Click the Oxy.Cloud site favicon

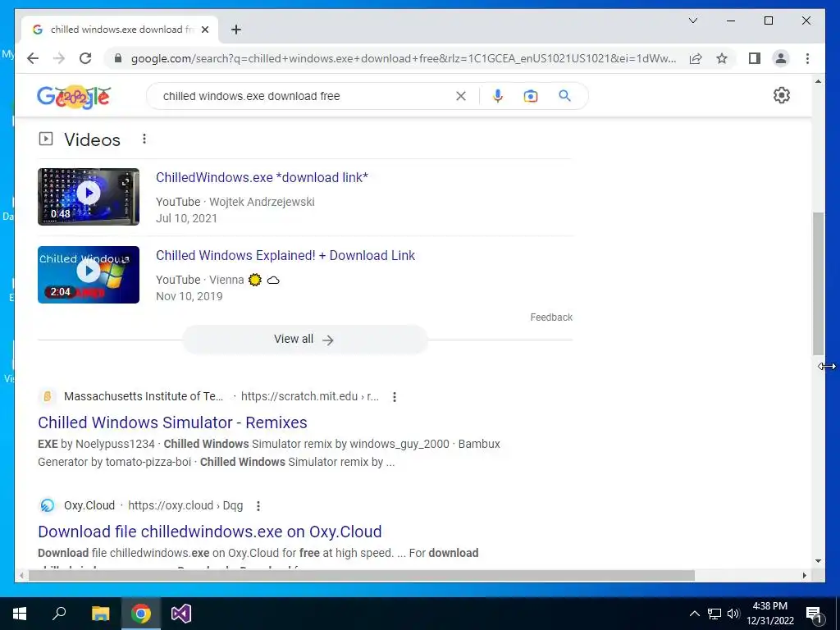click(47, 505)
